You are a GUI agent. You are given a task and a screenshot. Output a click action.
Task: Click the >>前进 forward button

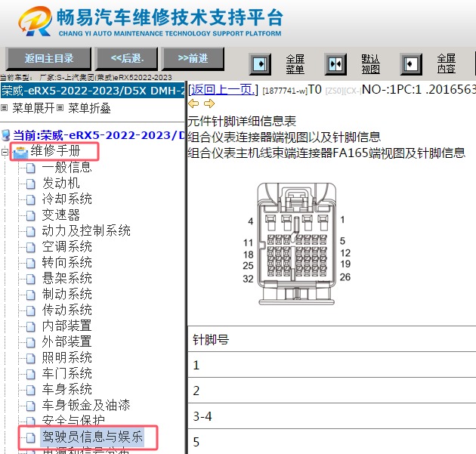click(193, 59)
